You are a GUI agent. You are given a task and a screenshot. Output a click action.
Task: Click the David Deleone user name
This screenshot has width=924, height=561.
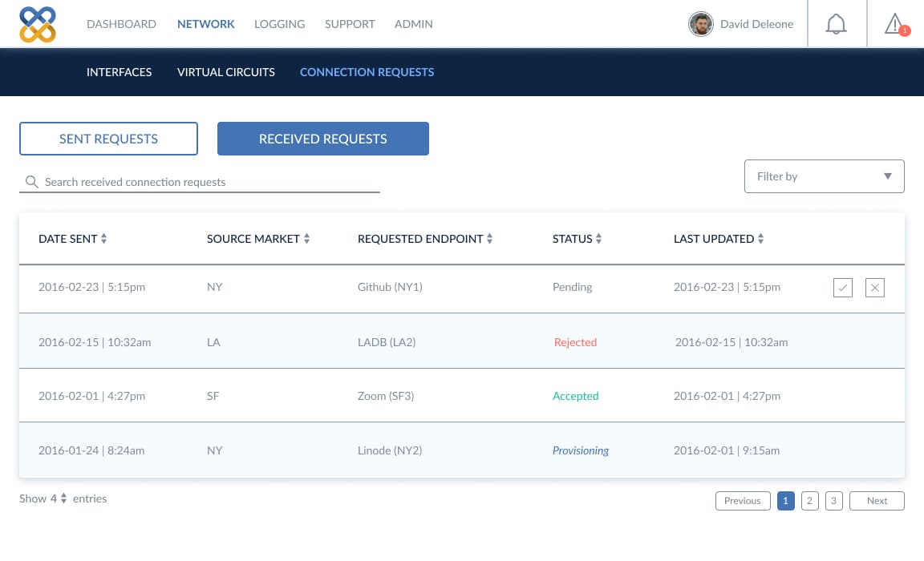pyautogui.click(x=756, y=24)
